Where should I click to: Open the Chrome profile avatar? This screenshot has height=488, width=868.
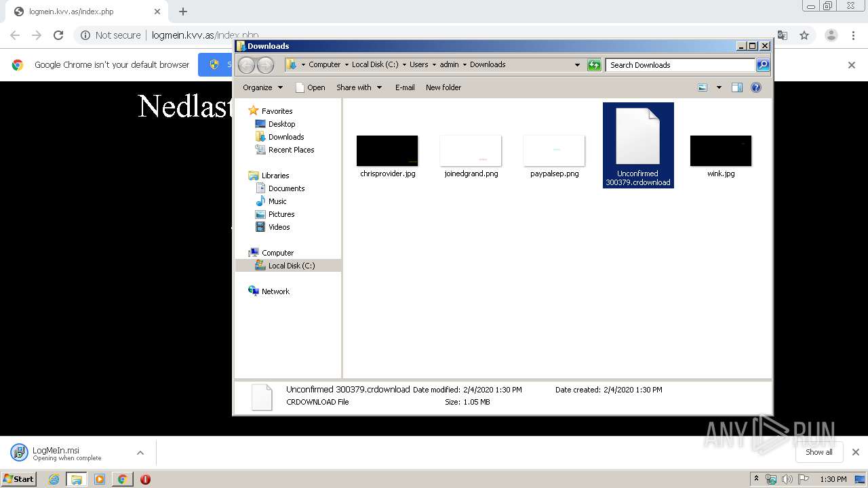[x=831, y=35]
